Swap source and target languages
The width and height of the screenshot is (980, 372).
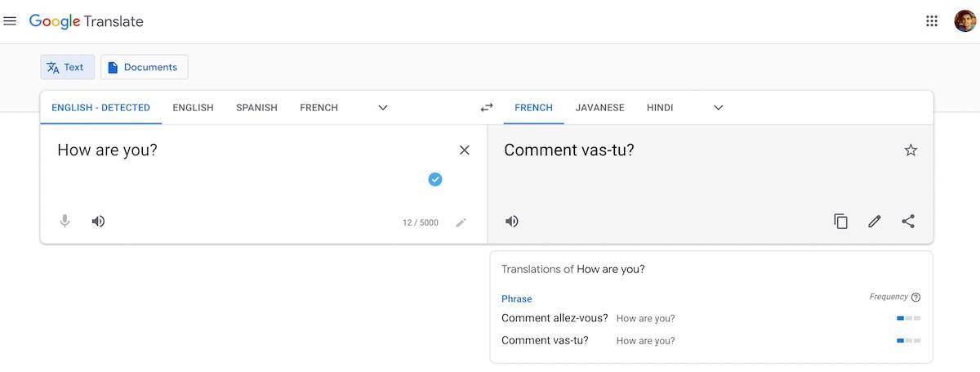(x=487, y=107)
